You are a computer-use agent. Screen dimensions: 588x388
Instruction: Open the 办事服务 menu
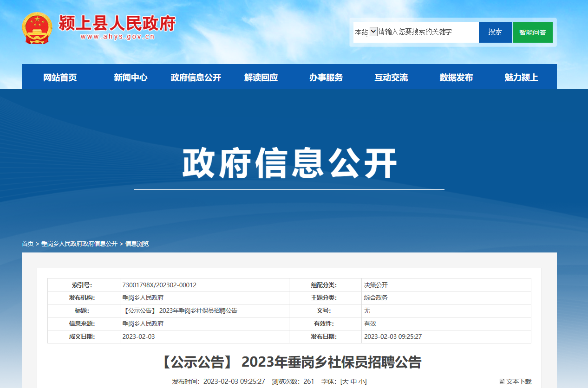pyautogui.click(x=326, y=78)
